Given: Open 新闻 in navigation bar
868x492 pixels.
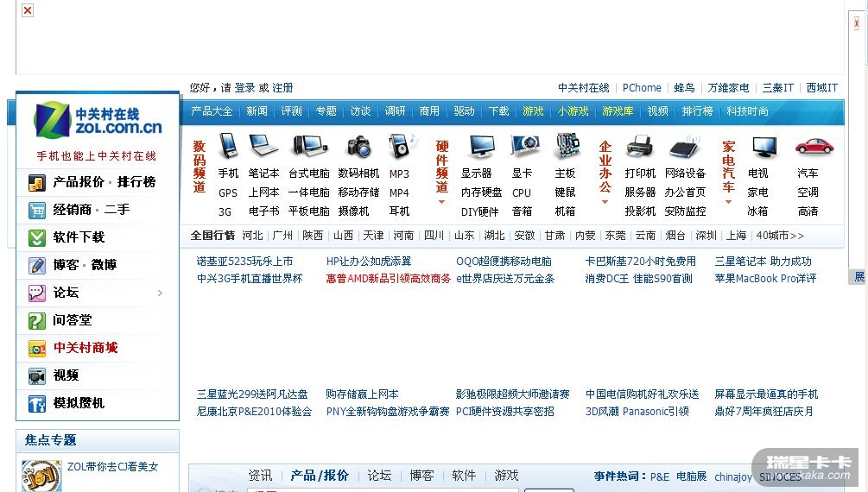Looking at the screenshot, I should pyautogui.click(x=257, y=111).
